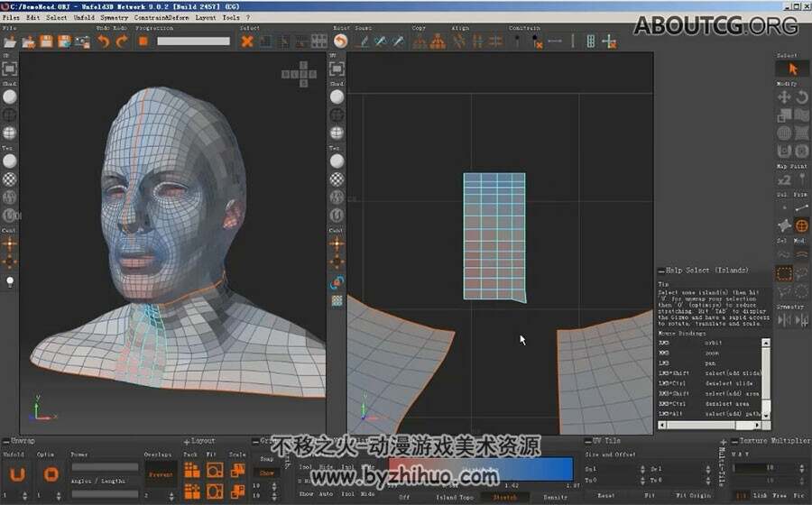Image resolution: width=812 pixels, height=505 pixels.
Task: Click the lower Scale layout icon
Action: (x=237, y=491)
